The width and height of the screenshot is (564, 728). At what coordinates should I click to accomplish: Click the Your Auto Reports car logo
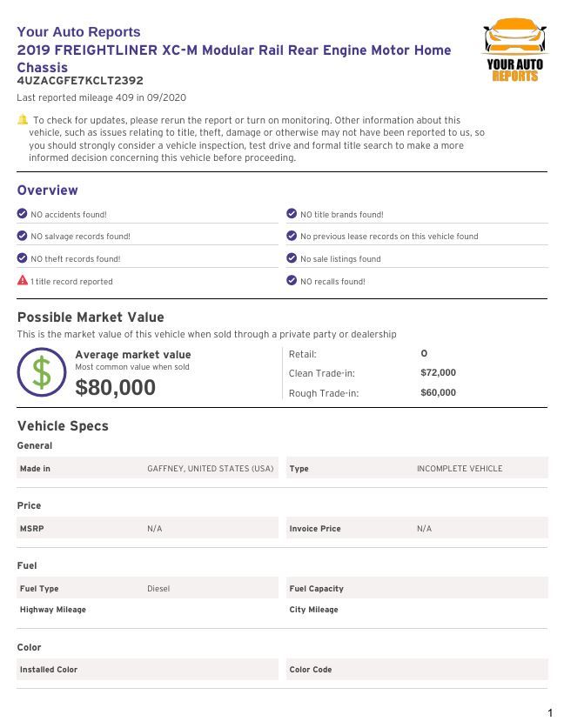click(514, 50)
